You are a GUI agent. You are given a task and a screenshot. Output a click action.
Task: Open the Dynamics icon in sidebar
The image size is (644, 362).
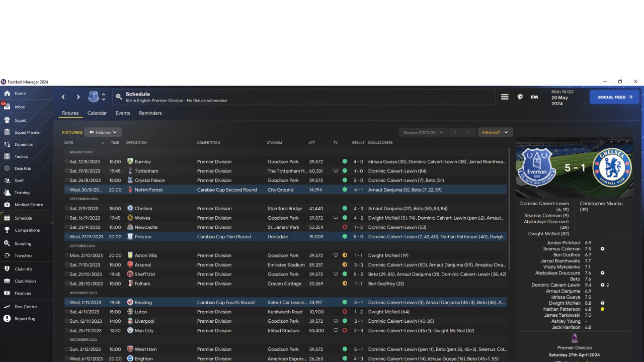coord(7,144)
